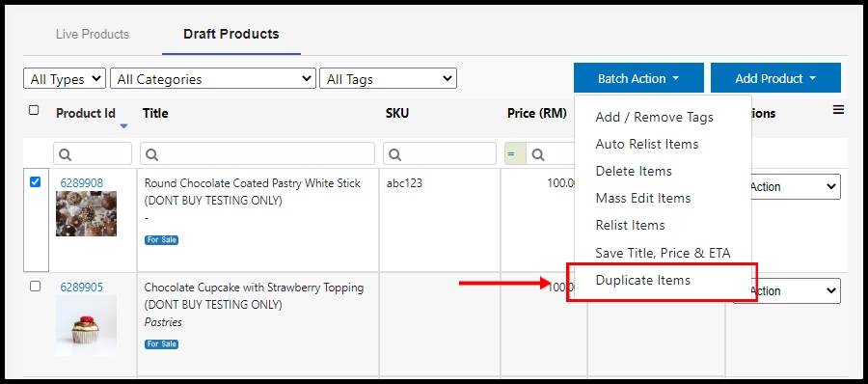Image resolution: width=868 pixels, height=384 pixels.
Task: Expand the All Categories dropdown
Action: pyautogui.click(x=213, y=79)
